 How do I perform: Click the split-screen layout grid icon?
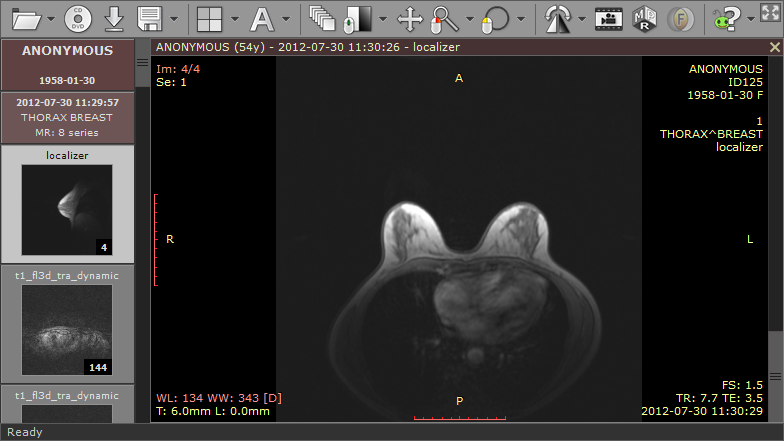click(210, 19)
